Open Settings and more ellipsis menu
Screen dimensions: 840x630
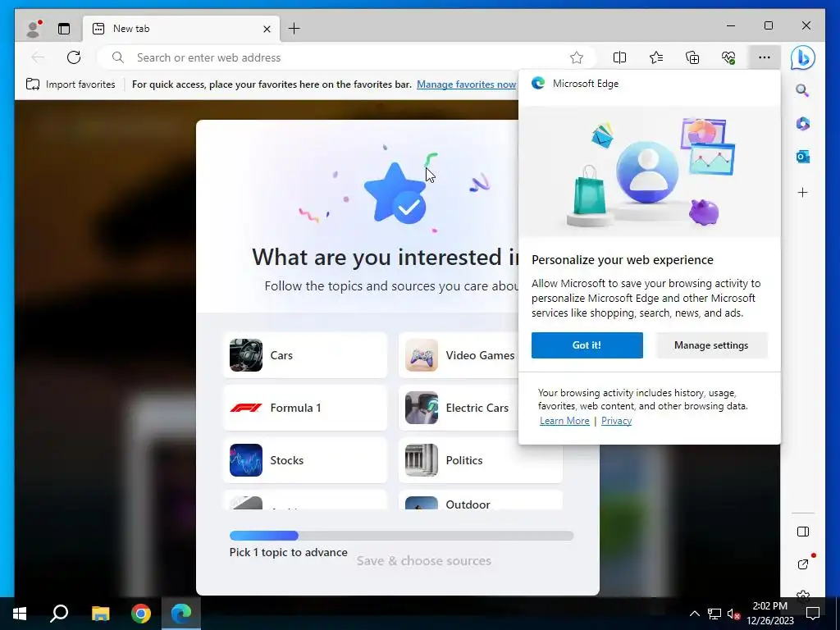(x=765, y=57)
